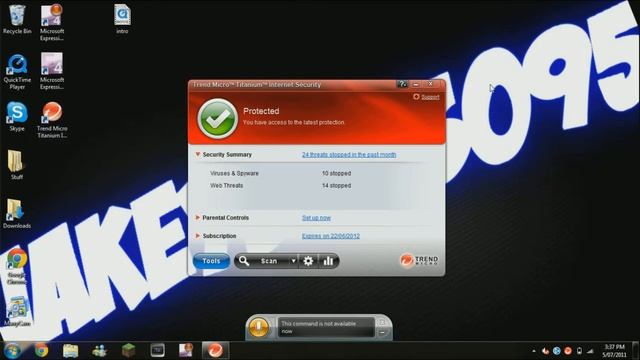Click the blue round tray icon
The height and width of the screenshot is (360, 640).
(556, 351)
